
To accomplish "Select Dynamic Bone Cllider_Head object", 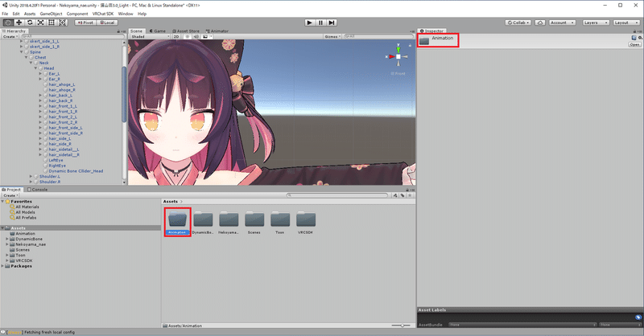I will point(76,171).
